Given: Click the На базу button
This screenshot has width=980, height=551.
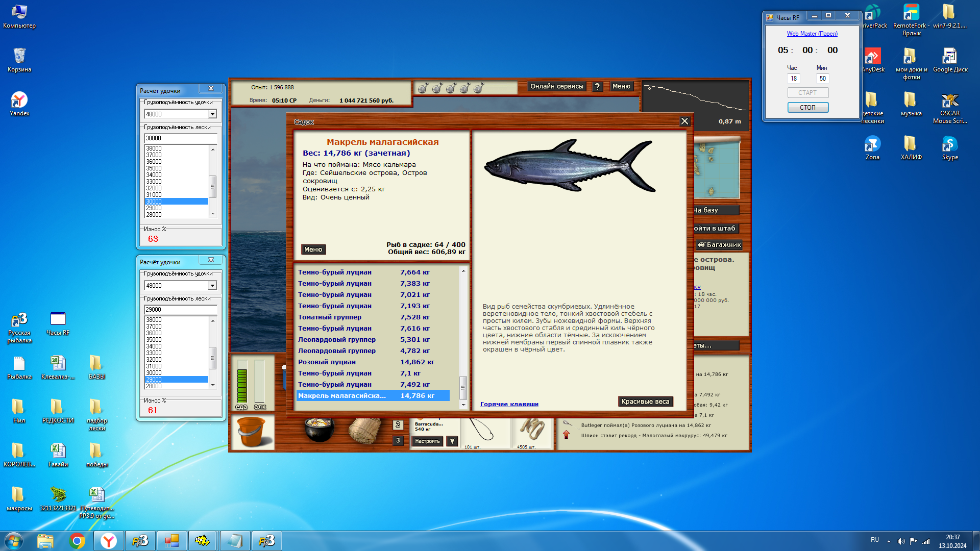Looking at the screenshot, I should (716, 210).
